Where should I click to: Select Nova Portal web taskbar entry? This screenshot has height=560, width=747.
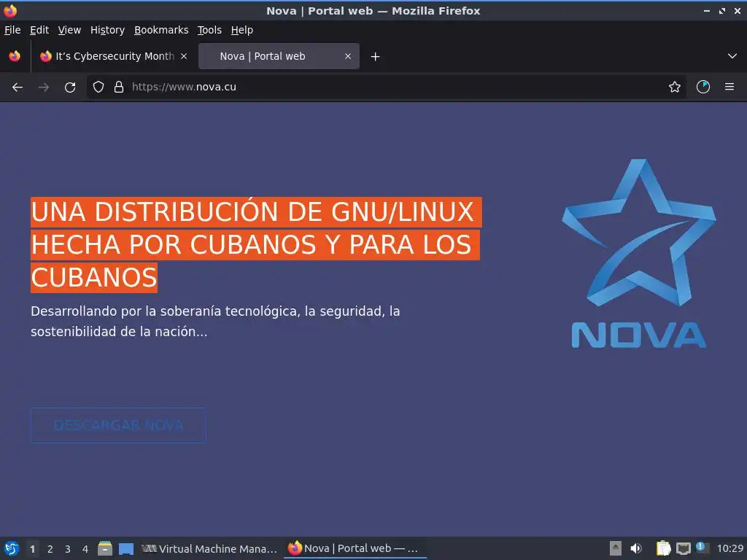pos(355,548)
